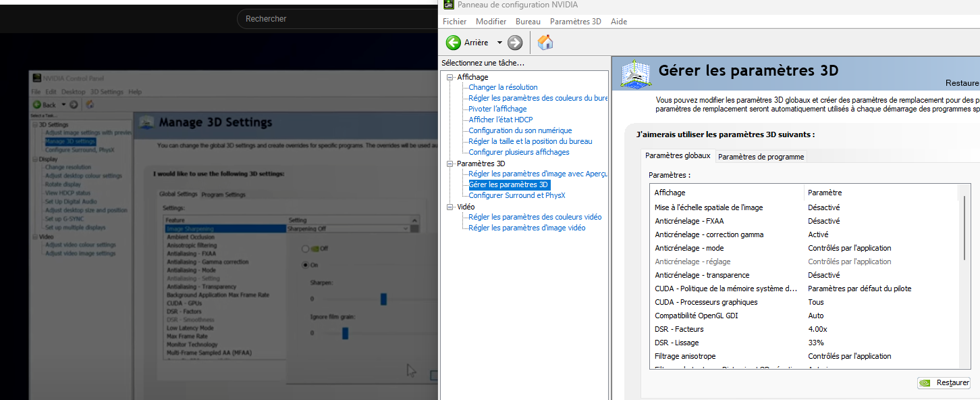Select Mise à l'échelle spatiale de l'image row
The image size is (980, 400).
805,207
